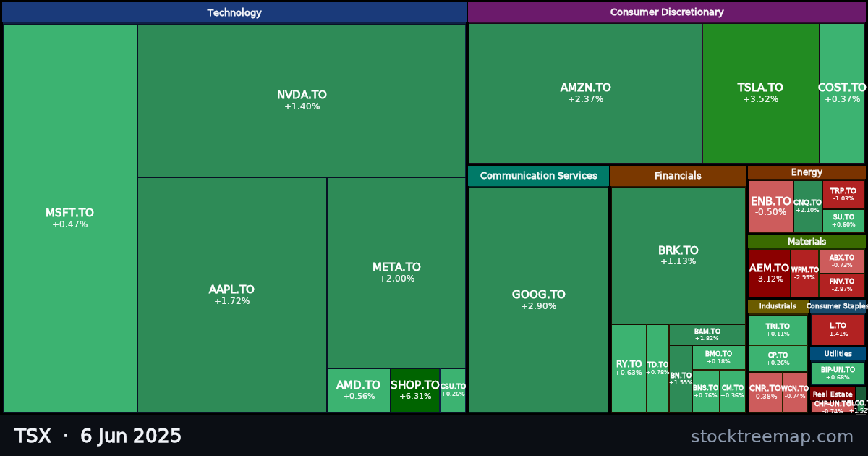This screenshot has height=456, width=868.
Task: Open the GOOG.TO tile
Action: [539, 300]
